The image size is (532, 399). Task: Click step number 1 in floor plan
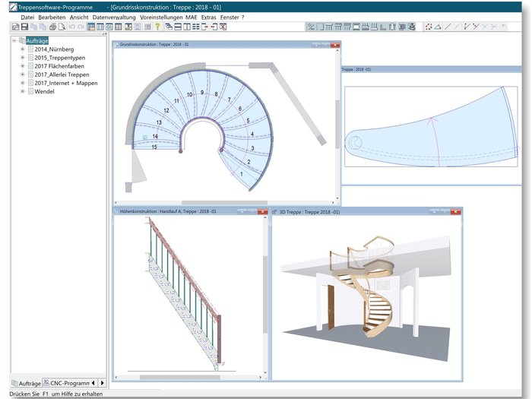242,174
